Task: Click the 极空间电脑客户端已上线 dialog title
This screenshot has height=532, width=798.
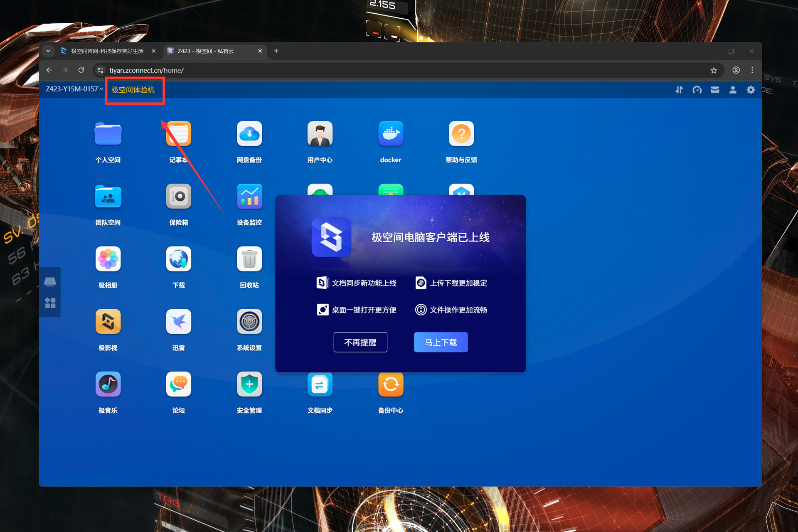Action: [431, 237]
